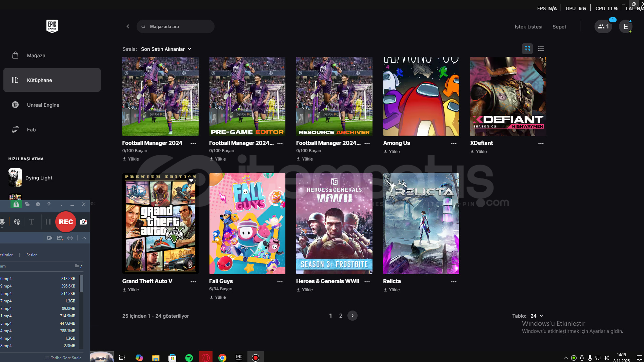Open options menu for Among Us
This screenshot has height=362, width=644.
pyautogui.click(x=454, y=144)
